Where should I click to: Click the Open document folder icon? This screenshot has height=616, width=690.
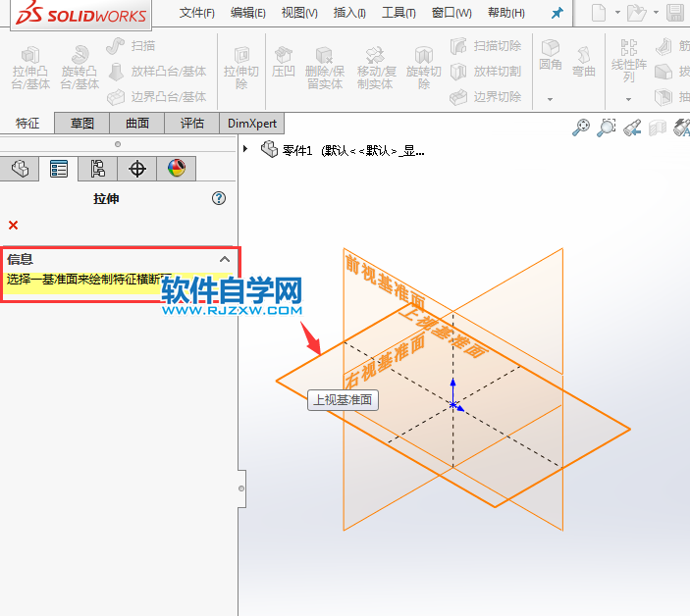(636, 13)
